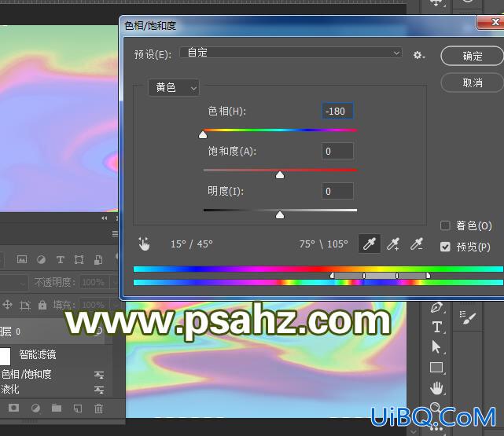Click the 取消 cancel button
Screen dimensions: 504x436
tap(473, 82)
